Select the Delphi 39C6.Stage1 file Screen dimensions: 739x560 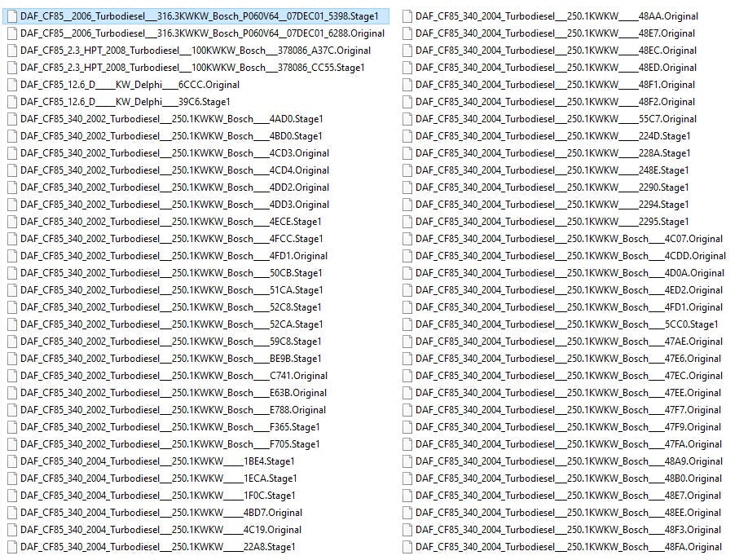(x=125, y=102)
